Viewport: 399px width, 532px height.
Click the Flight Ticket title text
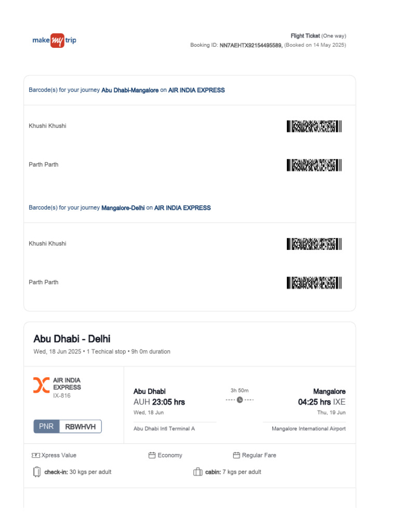[x=305, y=36]
